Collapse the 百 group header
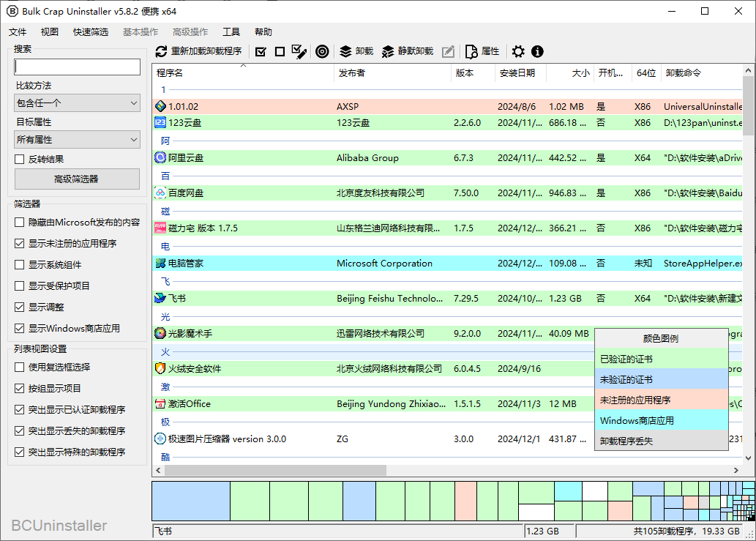 165,176
